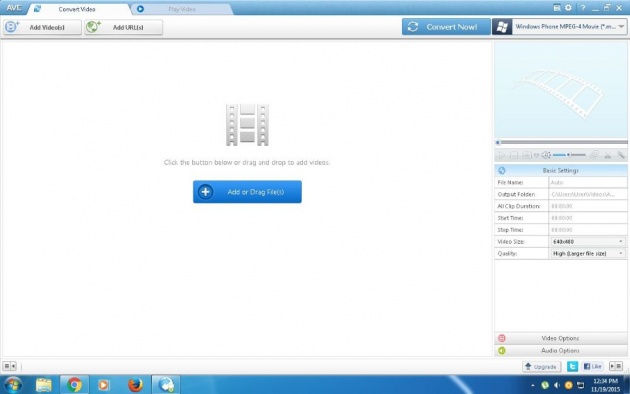630x394 pixels.
Task: Adjust the preview volume slider
Action: tap(569, 155)
